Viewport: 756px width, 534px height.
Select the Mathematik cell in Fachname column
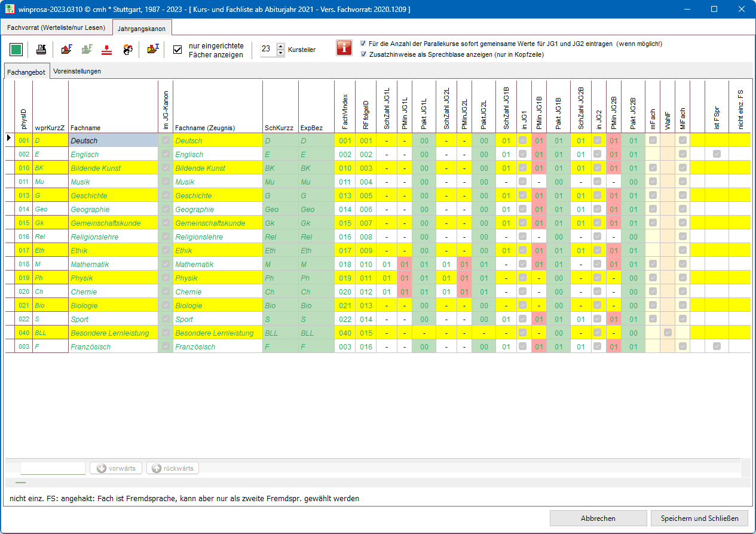[x=113, y=264]
